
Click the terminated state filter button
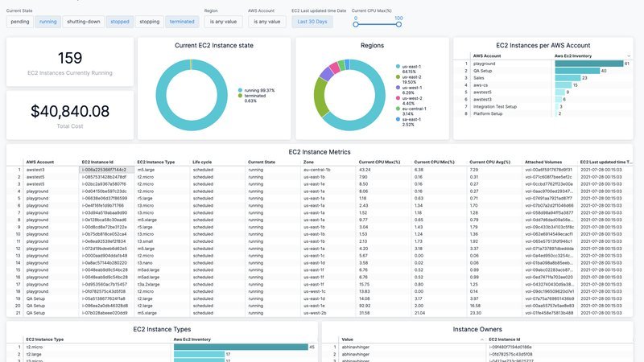(181, 22)
